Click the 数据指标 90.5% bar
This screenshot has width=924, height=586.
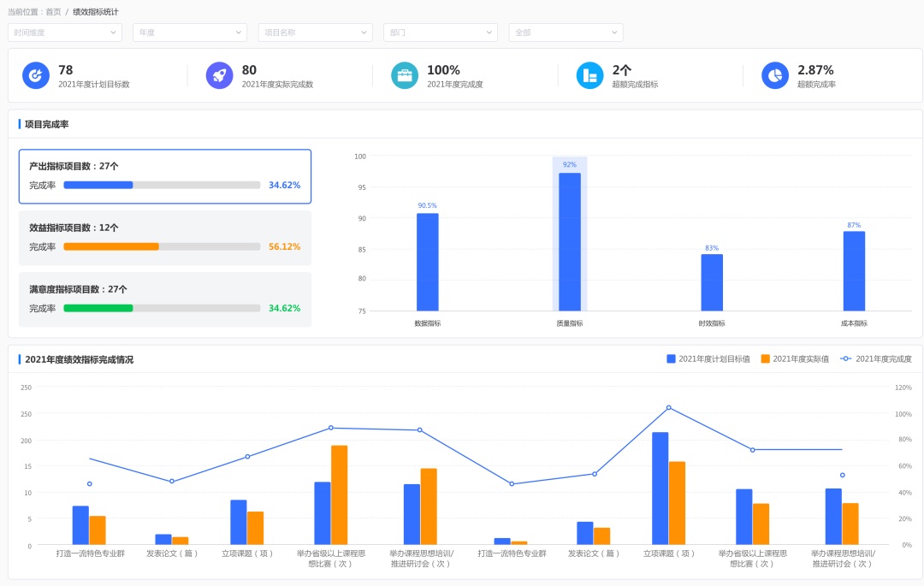428,262
